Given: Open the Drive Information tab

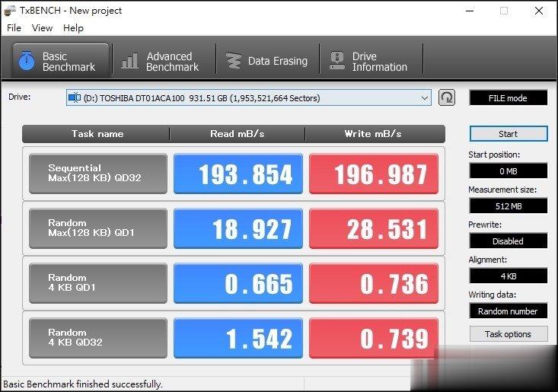Looking at the screenshot, I should pos(371,61).
